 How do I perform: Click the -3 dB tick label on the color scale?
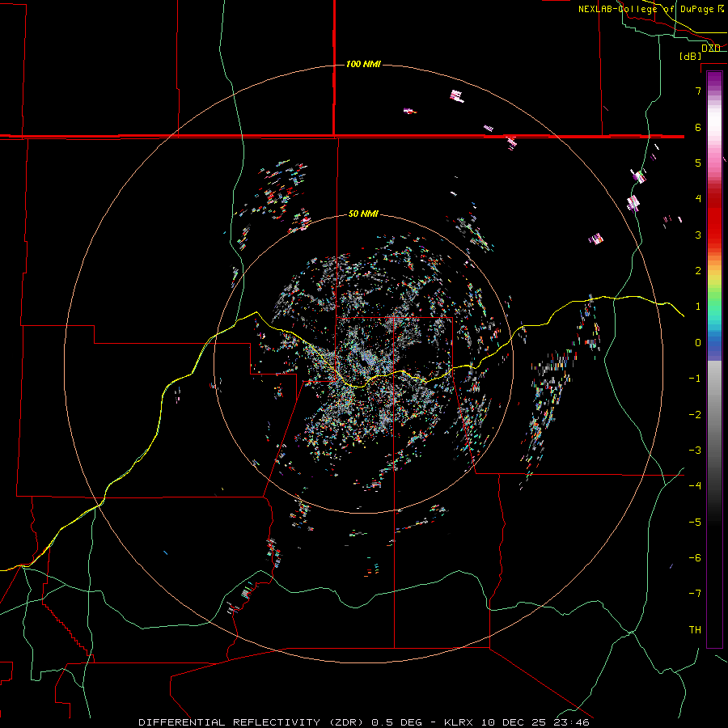(x=695, y=451)
